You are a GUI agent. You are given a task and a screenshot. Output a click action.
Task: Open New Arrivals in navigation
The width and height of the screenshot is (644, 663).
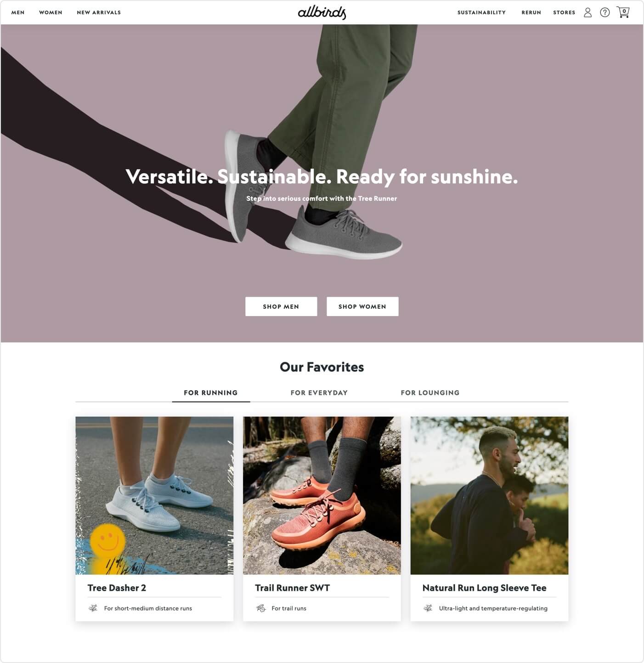[x=99, y=12]
